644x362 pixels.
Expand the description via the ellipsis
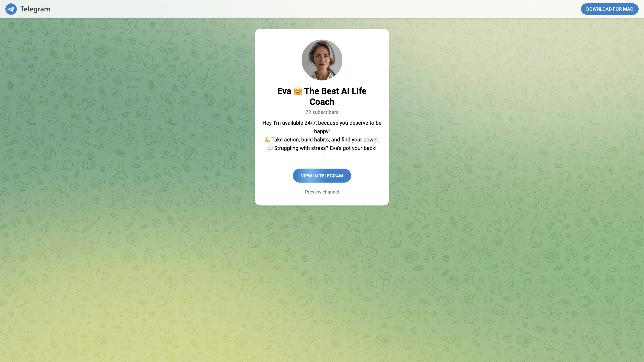click(324, 157)
